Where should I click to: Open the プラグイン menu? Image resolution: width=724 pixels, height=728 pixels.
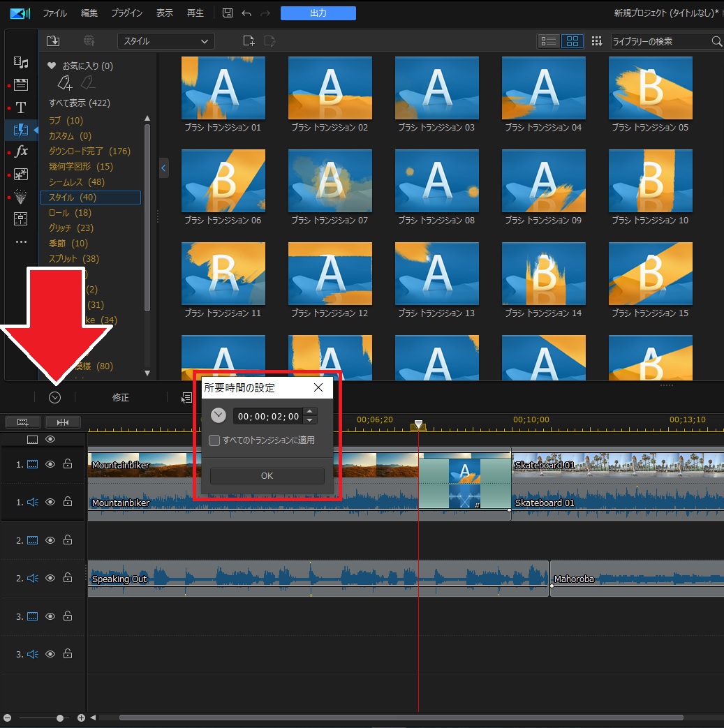click(x=127, y=13)
